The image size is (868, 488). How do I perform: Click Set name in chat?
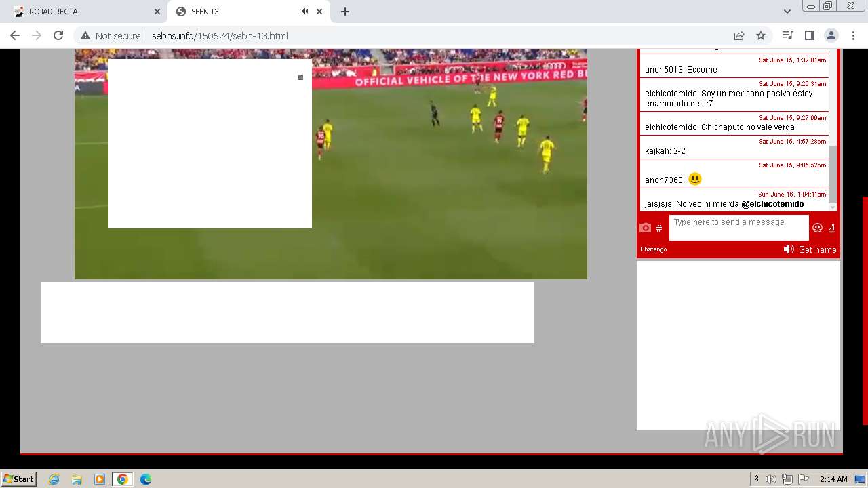817,249
